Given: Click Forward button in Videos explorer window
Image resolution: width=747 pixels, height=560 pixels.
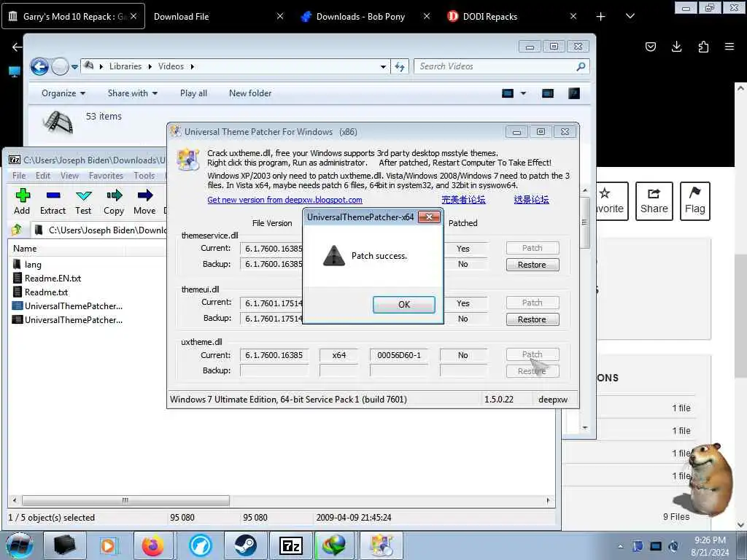Looking at the screenshot, I should 60,66.
